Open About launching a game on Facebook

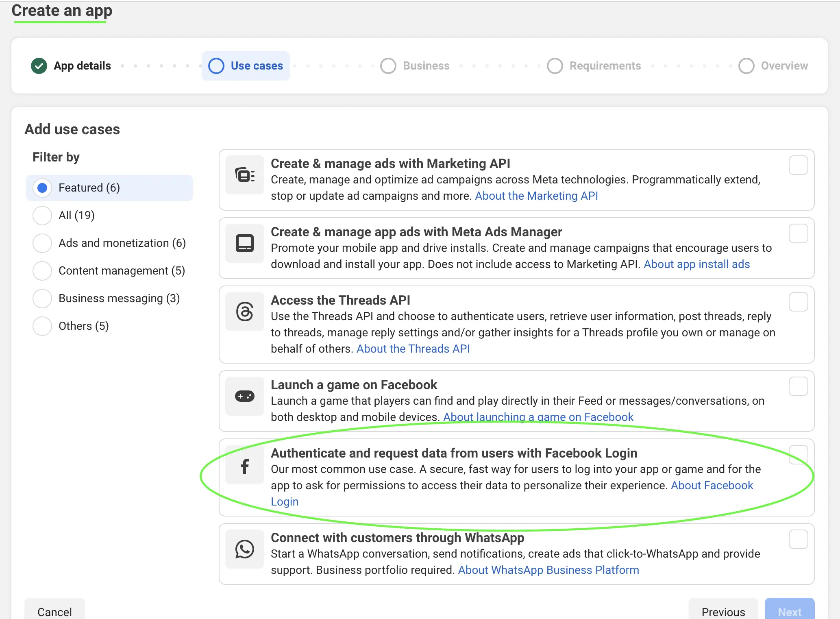point(538,417)
